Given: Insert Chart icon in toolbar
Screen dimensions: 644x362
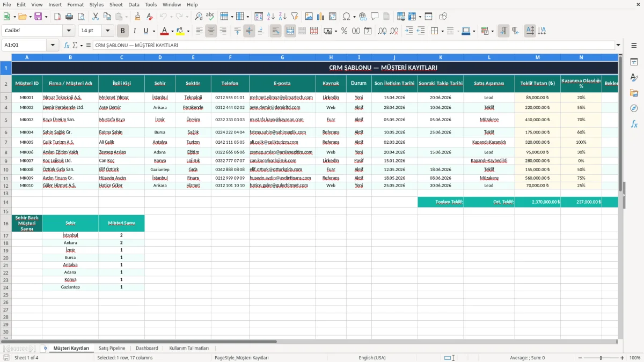Looking at the screenshot, I should pos(321,17).
